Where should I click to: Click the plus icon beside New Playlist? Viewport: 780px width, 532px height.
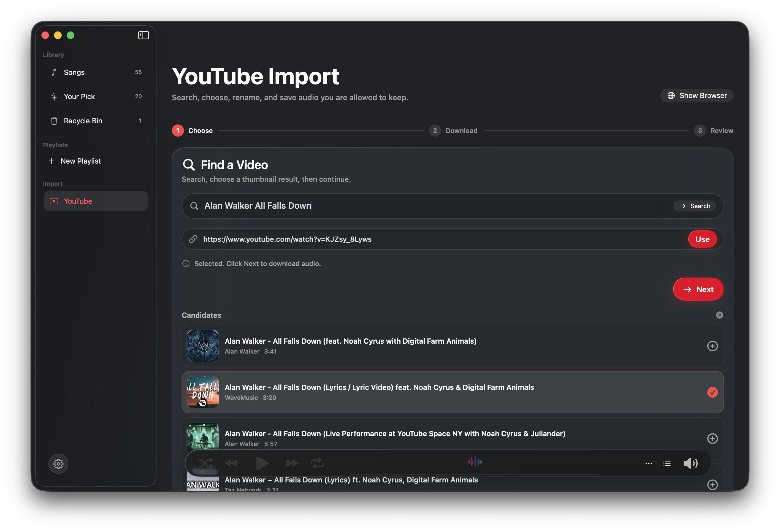point(51,161)
